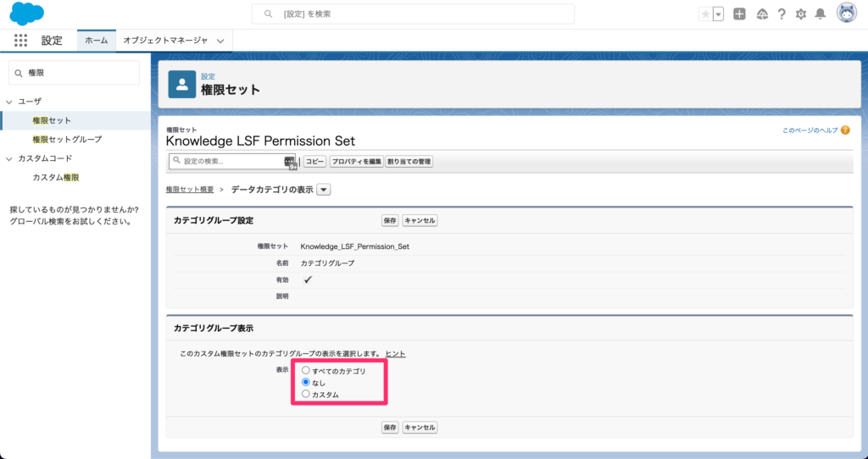Click the 権限セット概要 breadcrumb link
868x459 pixels.
click(x=188, y=190)
